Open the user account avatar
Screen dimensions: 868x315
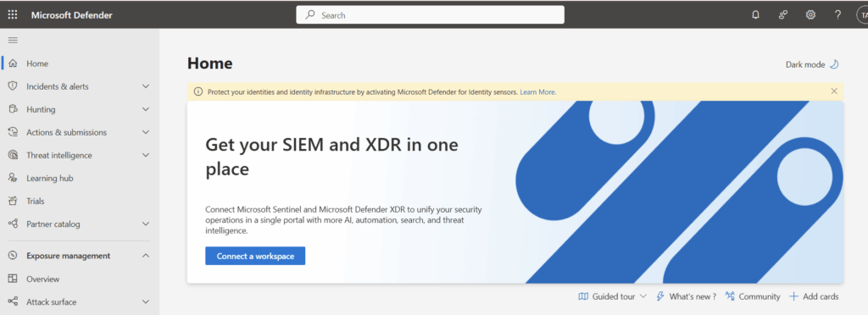click(862, 15)
